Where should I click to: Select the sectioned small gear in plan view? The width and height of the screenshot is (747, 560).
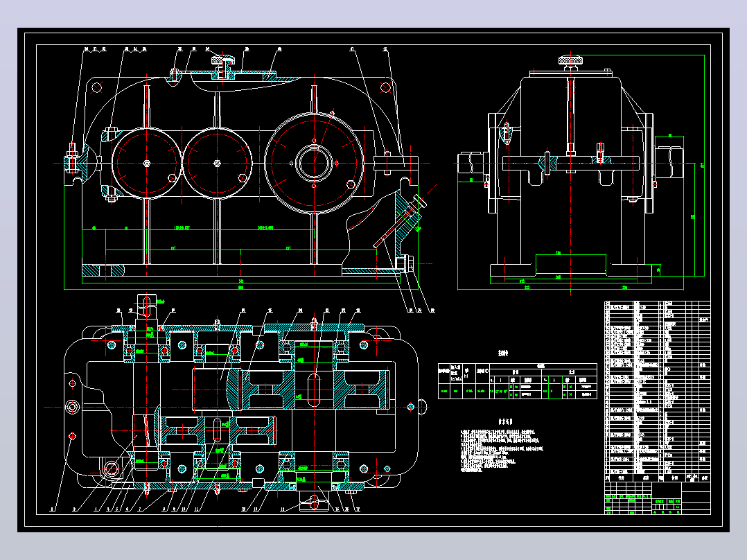(218, 430)
